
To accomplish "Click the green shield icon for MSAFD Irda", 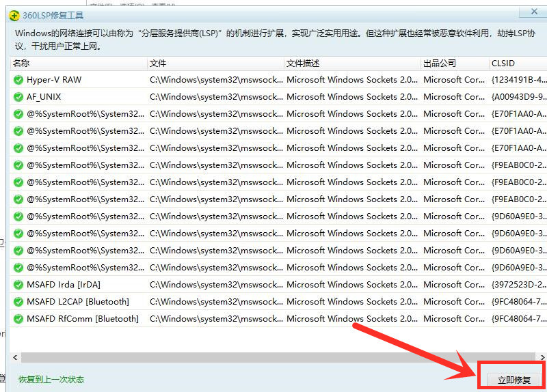I will 18,285.
